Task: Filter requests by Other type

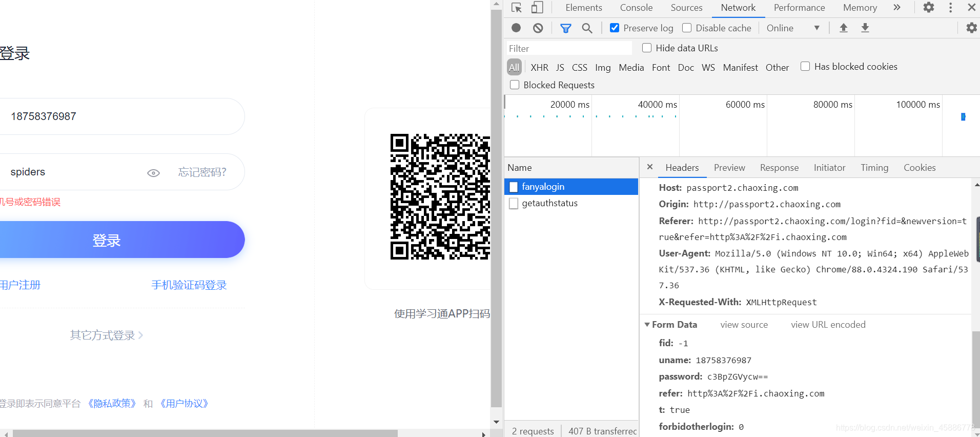Action: [777, 67]
